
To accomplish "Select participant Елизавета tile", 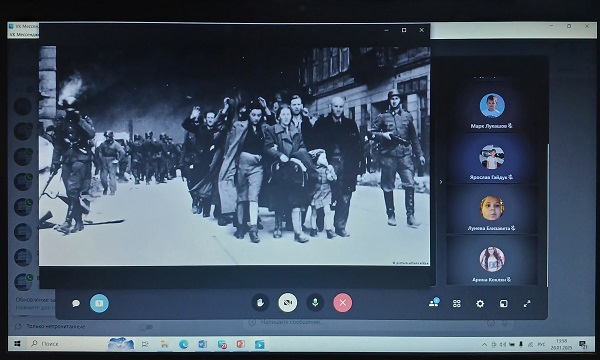I will coord(492,210).
